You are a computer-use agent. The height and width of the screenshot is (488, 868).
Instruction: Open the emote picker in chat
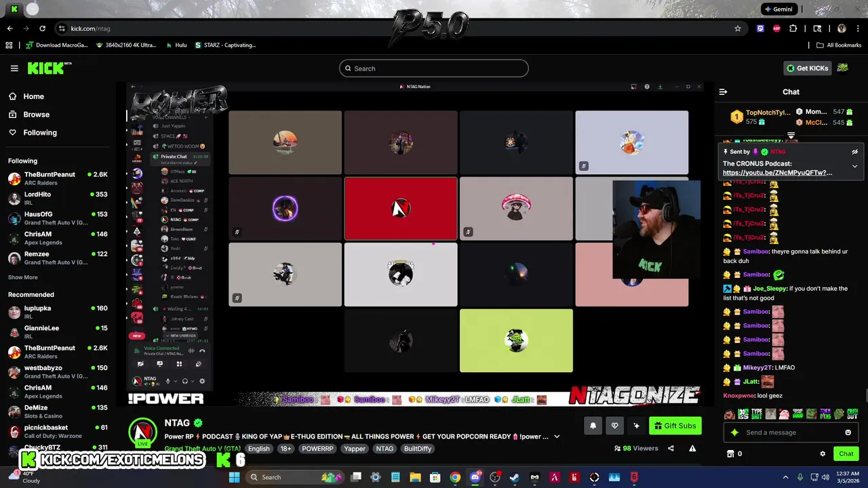tap(848, 432)
